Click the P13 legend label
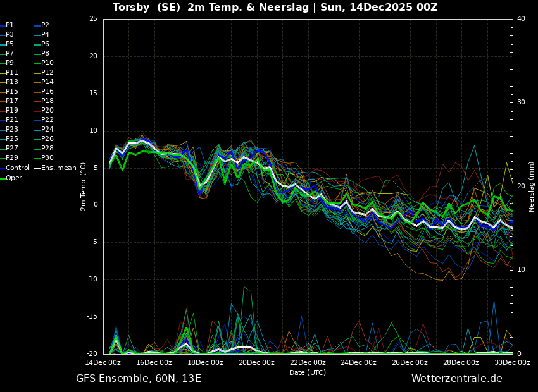 pyautogui.click(x=9, y=82)
